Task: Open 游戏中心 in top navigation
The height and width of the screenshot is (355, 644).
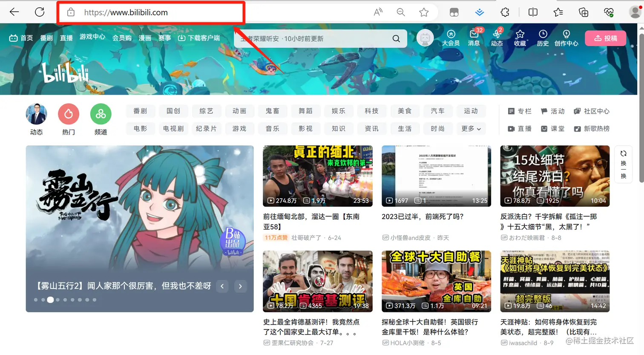Action: tap(92, 37)
